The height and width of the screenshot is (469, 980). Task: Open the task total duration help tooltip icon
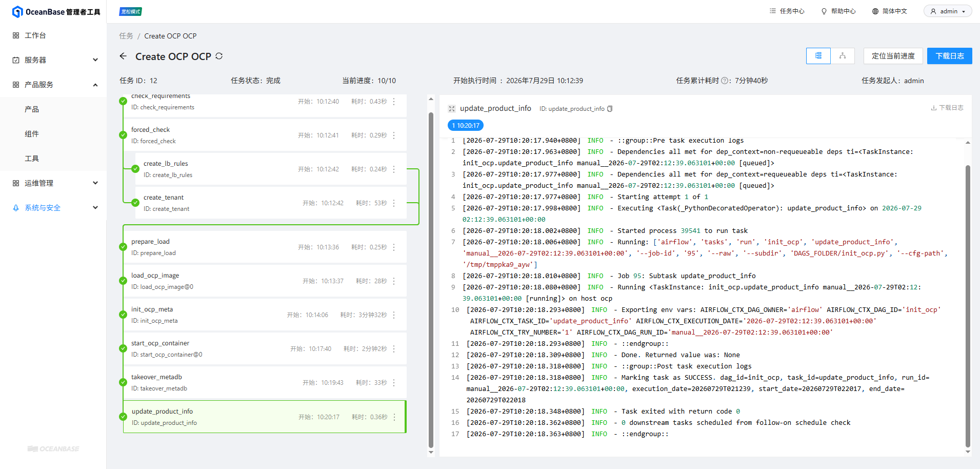(724, 81)
